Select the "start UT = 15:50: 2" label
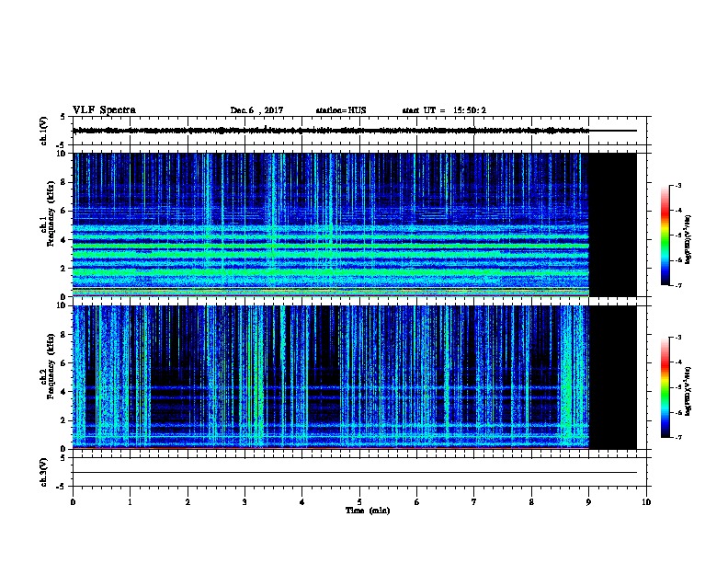This screenshot has width=728, height=563. click(444, 110)
